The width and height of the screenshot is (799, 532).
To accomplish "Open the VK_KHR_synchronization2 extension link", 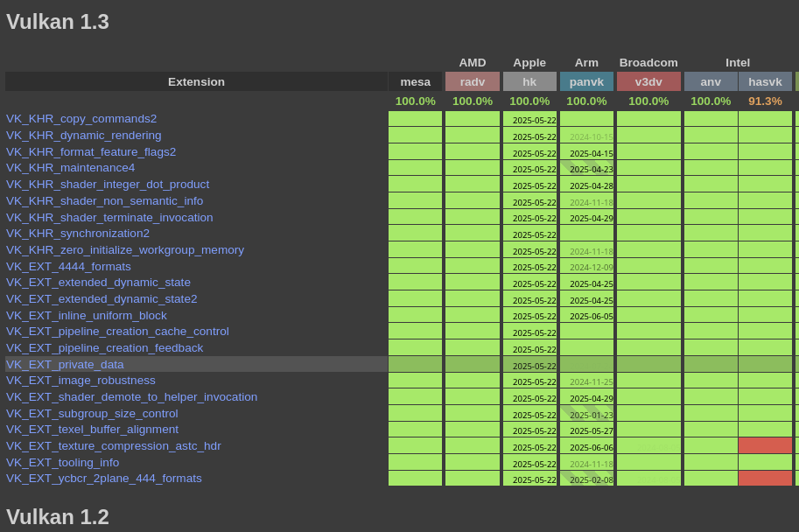I will (78, 234).
